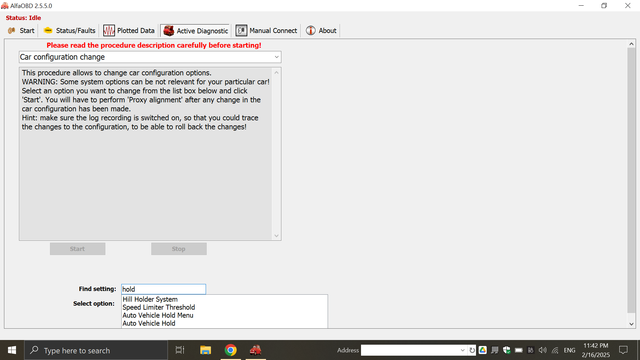The height and width of the screenshot is (360, 640).
Task: Click the Address bar refresh icon
Action: 472,350
